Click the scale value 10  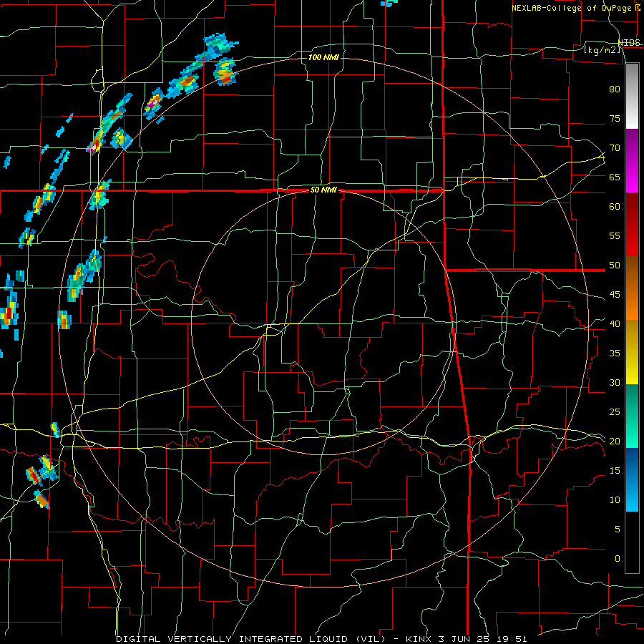point(615,500)
